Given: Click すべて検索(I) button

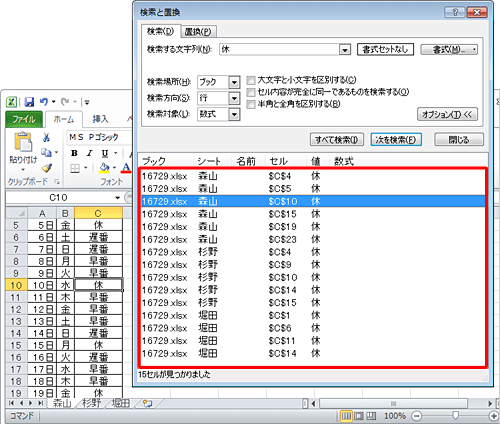Looking at the screenshot, I should (337, 140).
